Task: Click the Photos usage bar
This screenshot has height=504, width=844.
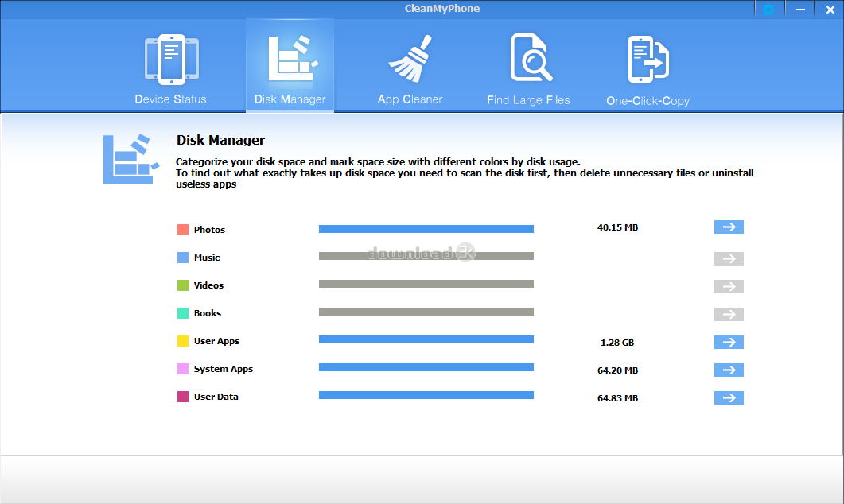Action: tap(426, 229)
